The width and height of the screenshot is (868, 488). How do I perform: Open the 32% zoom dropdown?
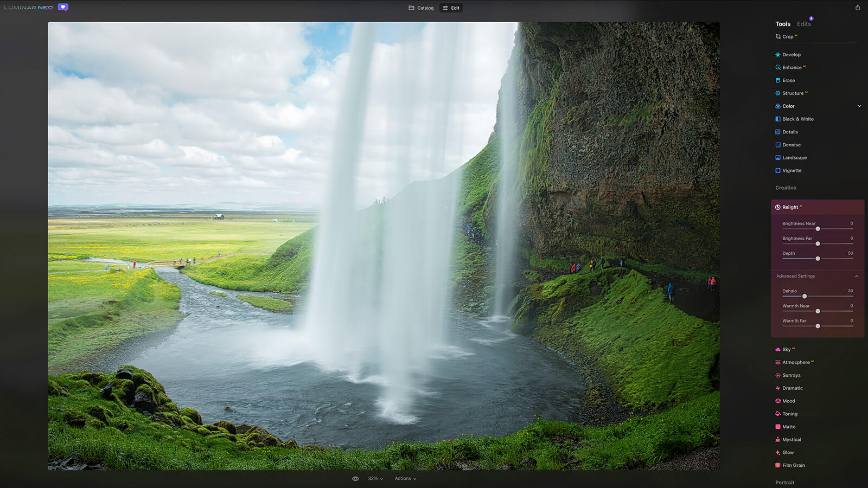pyautogui.click(x=375, y=479)
